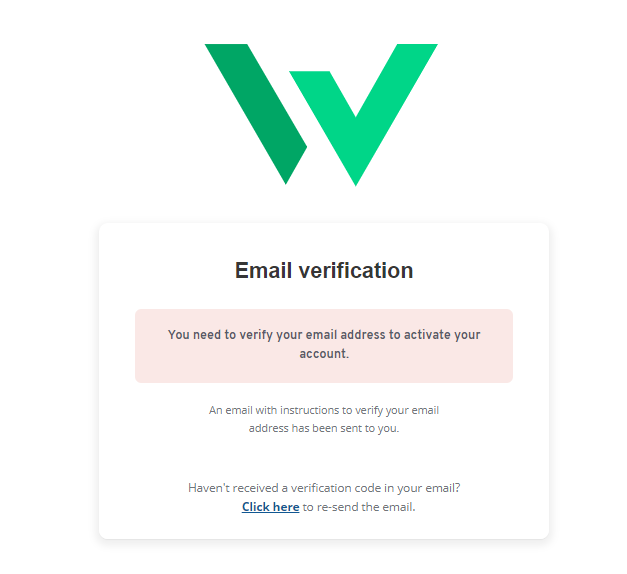This screenshot has width=627, height=574.
Task: Click the word 'Email' in the heading
Action: [264, 270]
